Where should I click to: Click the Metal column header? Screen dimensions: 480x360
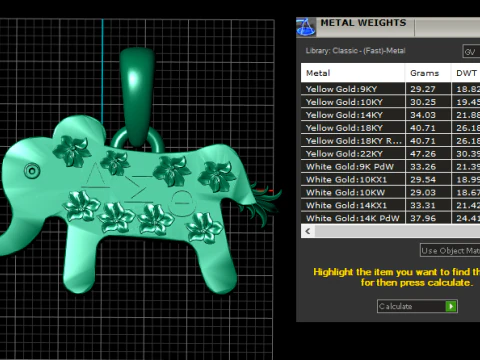353,73
